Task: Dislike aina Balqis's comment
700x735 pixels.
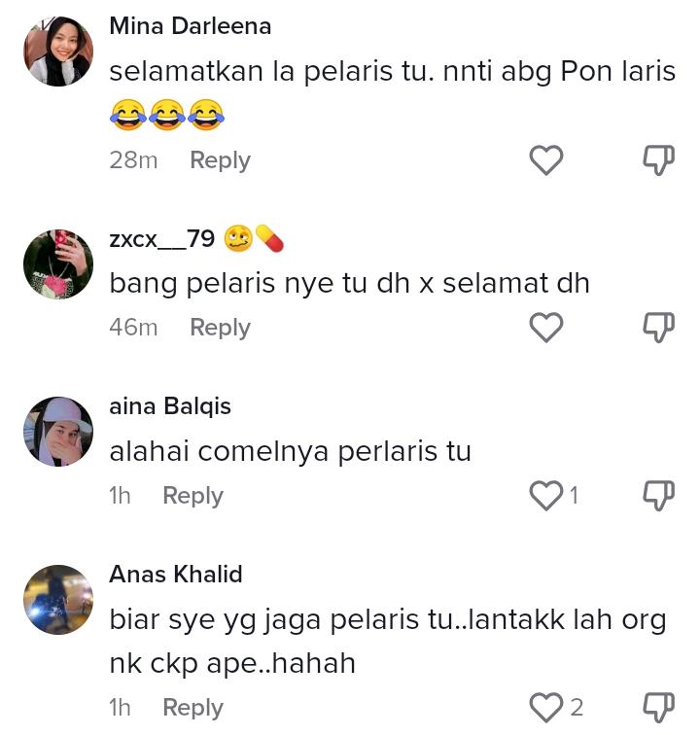Action: [x=658, y=496]
